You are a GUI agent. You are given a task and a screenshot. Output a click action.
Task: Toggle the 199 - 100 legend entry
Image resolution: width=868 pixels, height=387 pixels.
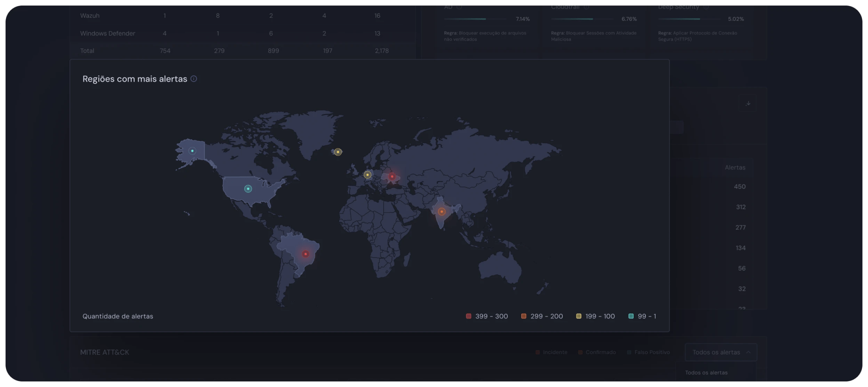595,316
